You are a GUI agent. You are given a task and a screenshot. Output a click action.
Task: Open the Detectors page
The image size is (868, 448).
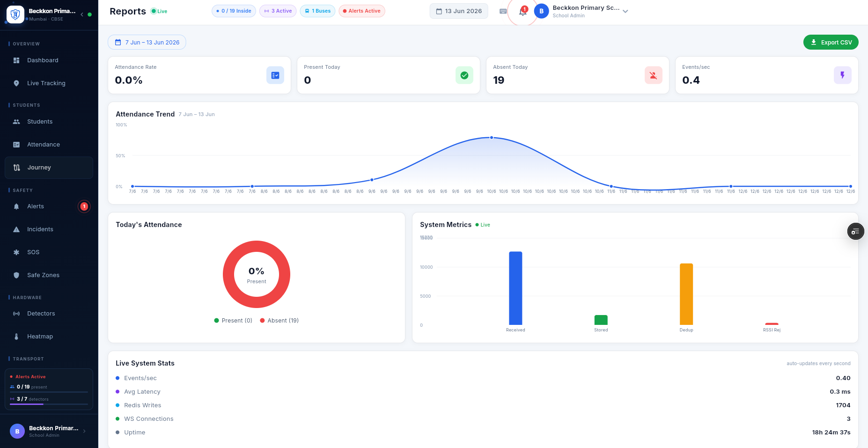(49, 314)
